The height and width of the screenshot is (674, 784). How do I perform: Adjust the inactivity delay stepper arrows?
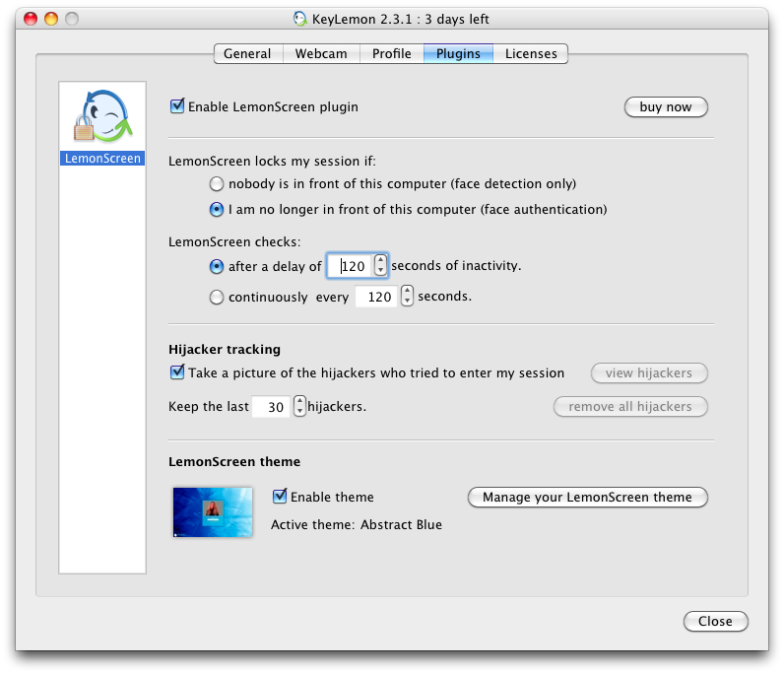tap(380, 265)
